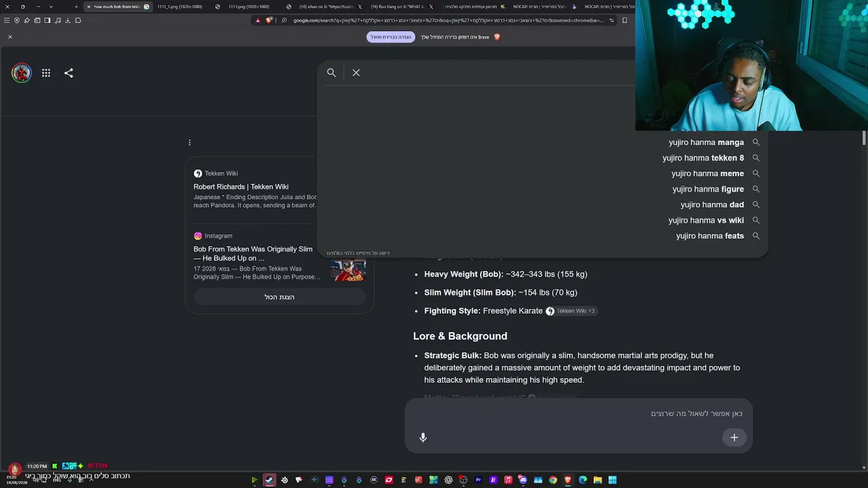Screen dimensions: 868x488
Task: Expand the tab search dropdown arrow
Action: (x=51, y=7)
